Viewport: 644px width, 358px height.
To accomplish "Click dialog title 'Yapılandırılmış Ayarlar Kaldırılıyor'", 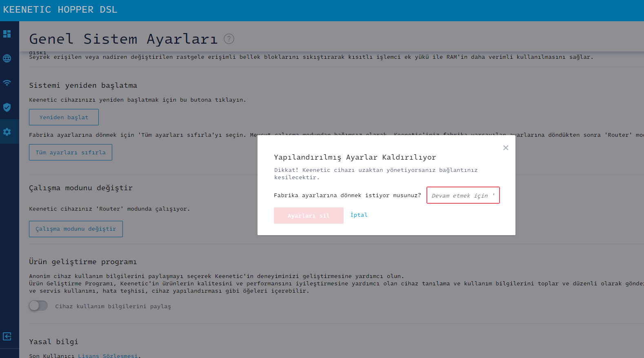I will click(355, 157).
